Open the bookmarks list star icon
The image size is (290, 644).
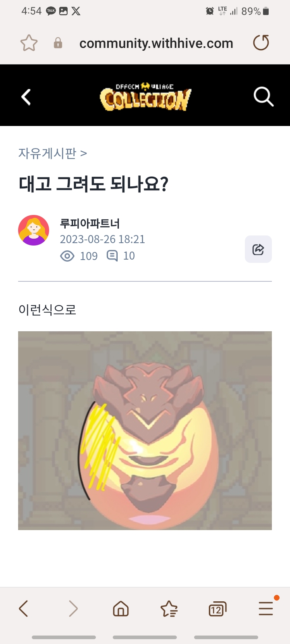pos(169,609)
